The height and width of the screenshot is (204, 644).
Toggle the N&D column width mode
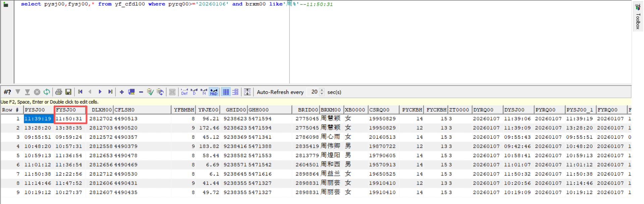(214, 92)
